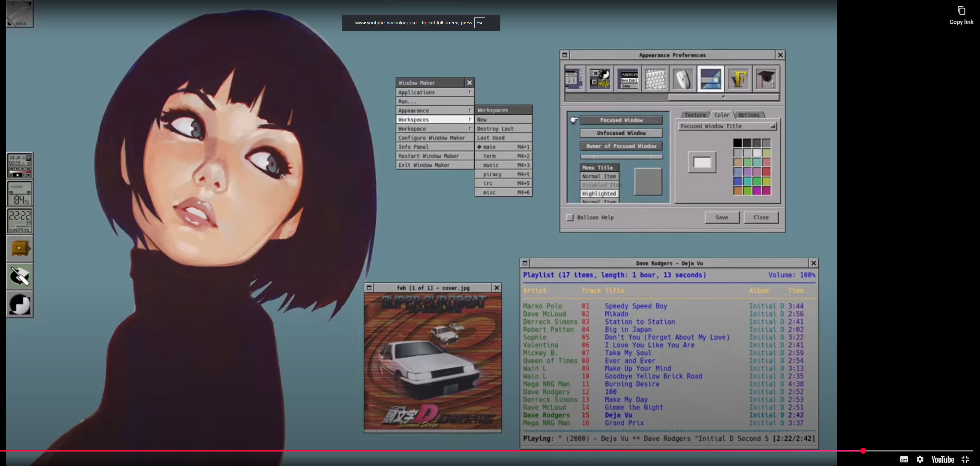Open the graduation cap expert options icon
This screenshot has height=466, width=980.
coord(766,79)
